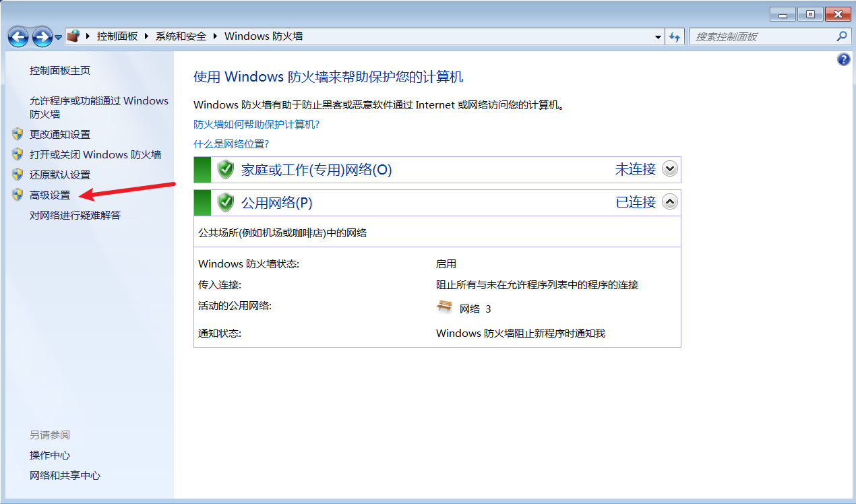Click Windows 防火墙阻止新程序时通知我 text
856x504 pixels.
[521, 333]
